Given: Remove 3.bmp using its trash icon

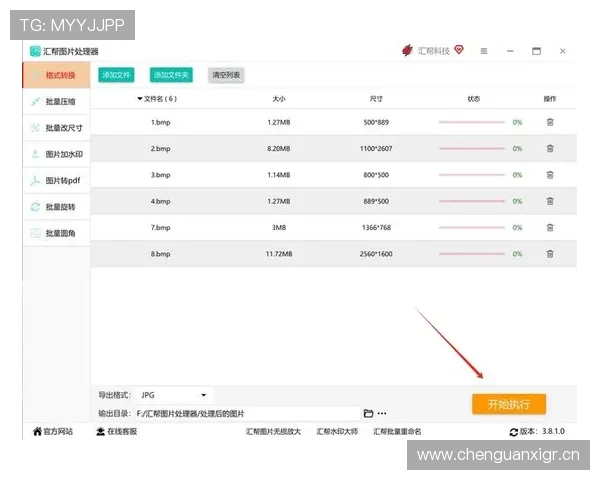Looking at the screenshot, I should tap(550, 175).
